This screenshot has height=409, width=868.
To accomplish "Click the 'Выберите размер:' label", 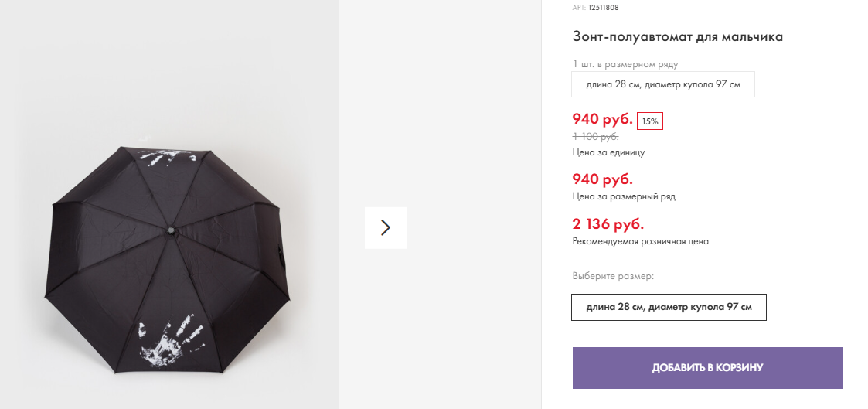I will 613,276.
